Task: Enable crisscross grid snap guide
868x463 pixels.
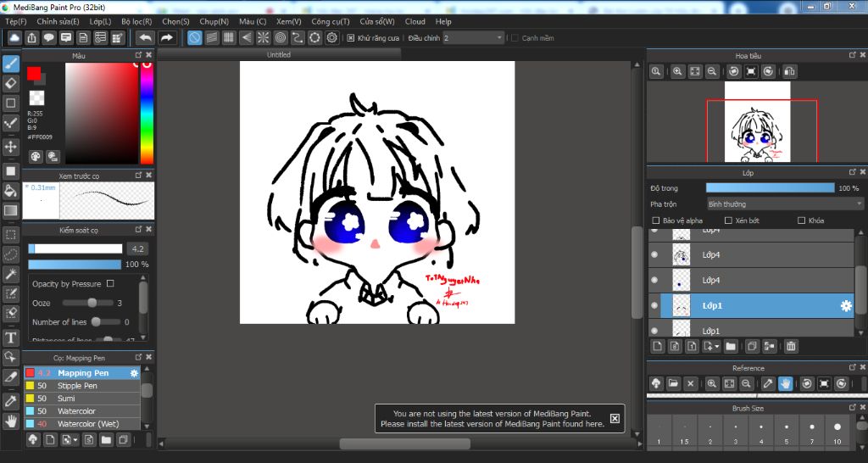Action: (x=229, y=37)
